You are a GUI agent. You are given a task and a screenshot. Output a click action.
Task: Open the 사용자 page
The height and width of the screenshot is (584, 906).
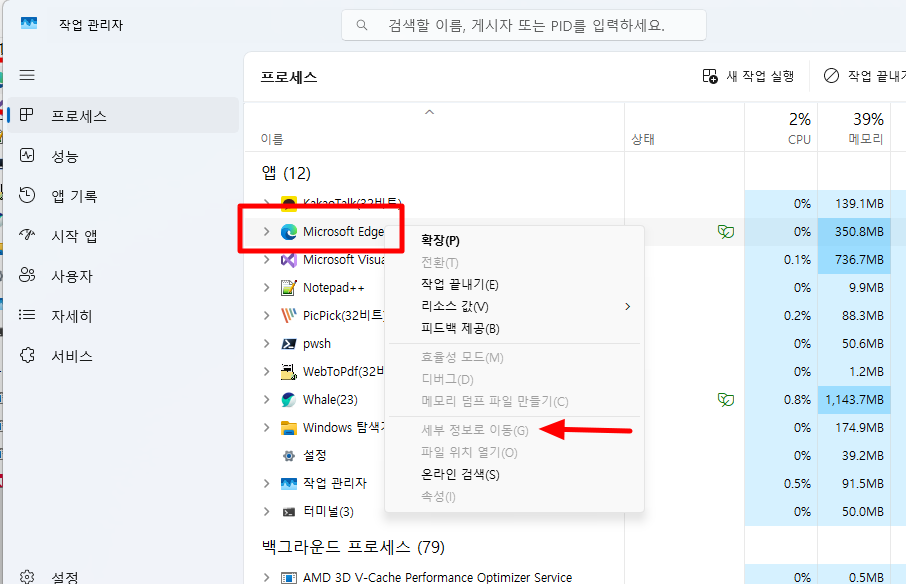click(123, 276)
